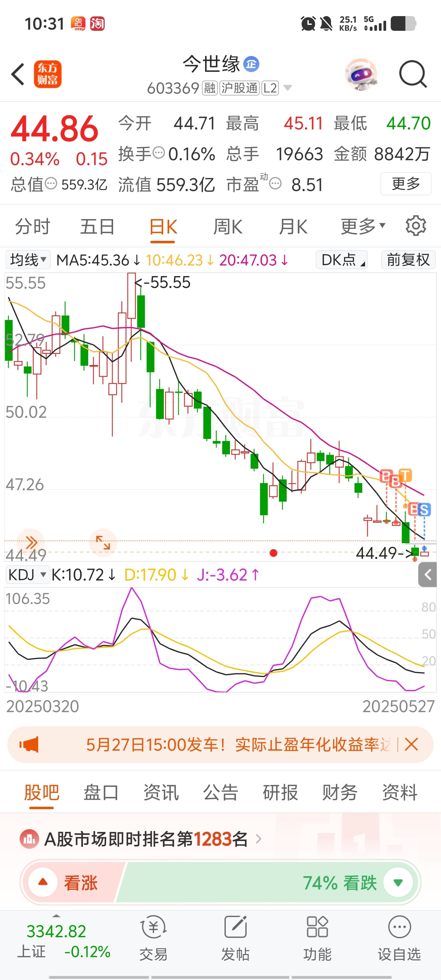Screen dimensions: 441x980
Task: Tap the alarm clock status bar icon
Action: pyautogui.click(x=308, y=23)
